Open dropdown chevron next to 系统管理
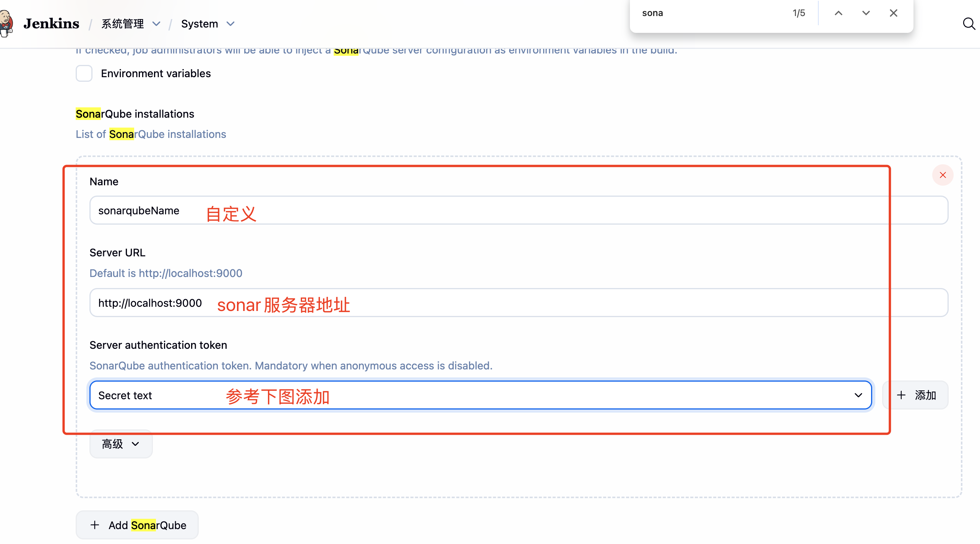This screenshot has width=980, height=544. tap(156, 24)
